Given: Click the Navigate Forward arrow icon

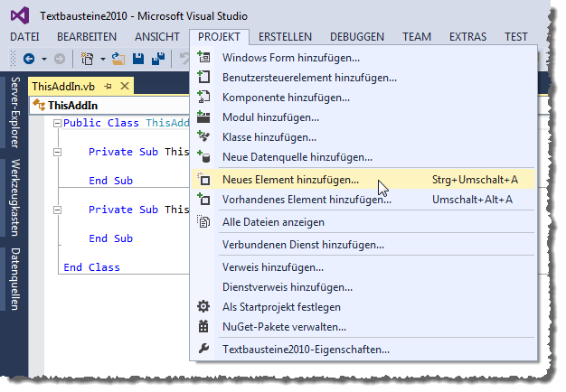Looking at the screenshot, I should [x=60, y=59].
